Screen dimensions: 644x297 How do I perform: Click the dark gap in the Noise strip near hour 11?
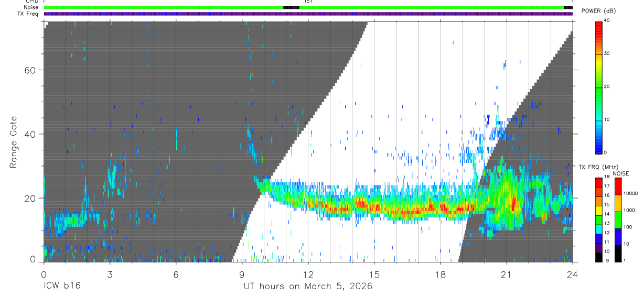pyautogui.click(x=291, y=7)
